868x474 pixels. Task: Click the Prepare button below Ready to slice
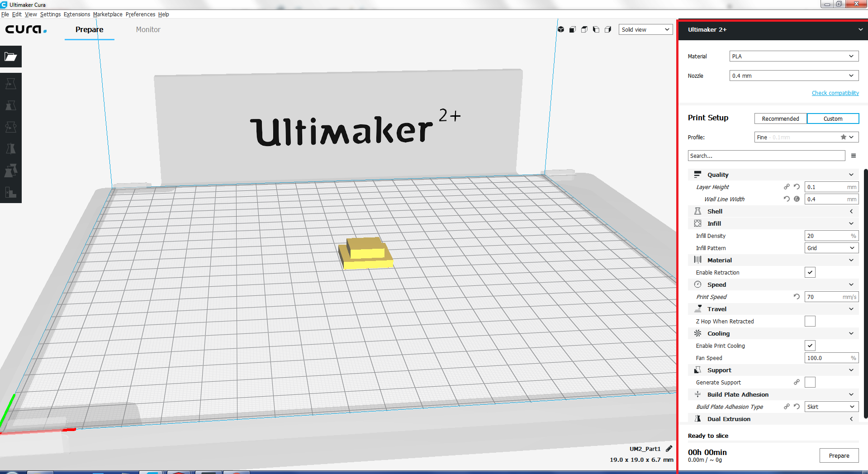click(x=839, y=455)
